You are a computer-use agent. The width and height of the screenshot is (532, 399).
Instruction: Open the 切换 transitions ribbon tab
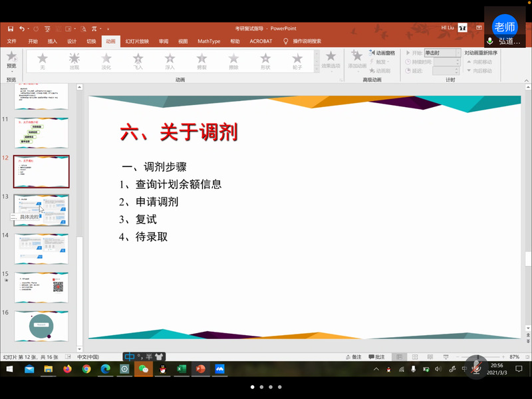tap(91, 41)
